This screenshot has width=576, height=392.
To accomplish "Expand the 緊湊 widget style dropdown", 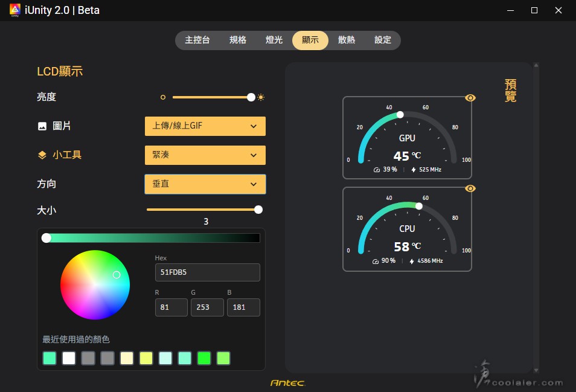I will tap(205, 155).
